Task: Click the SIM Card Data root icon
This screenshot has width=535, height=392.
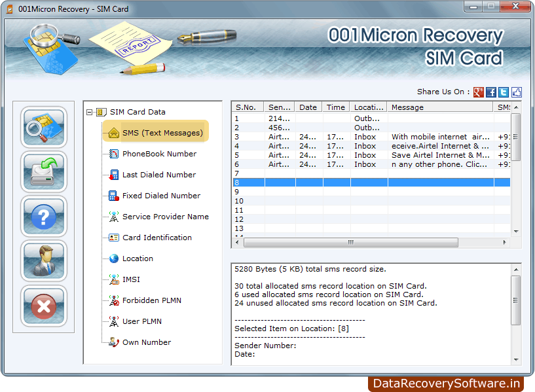Action: pos(101,112)
